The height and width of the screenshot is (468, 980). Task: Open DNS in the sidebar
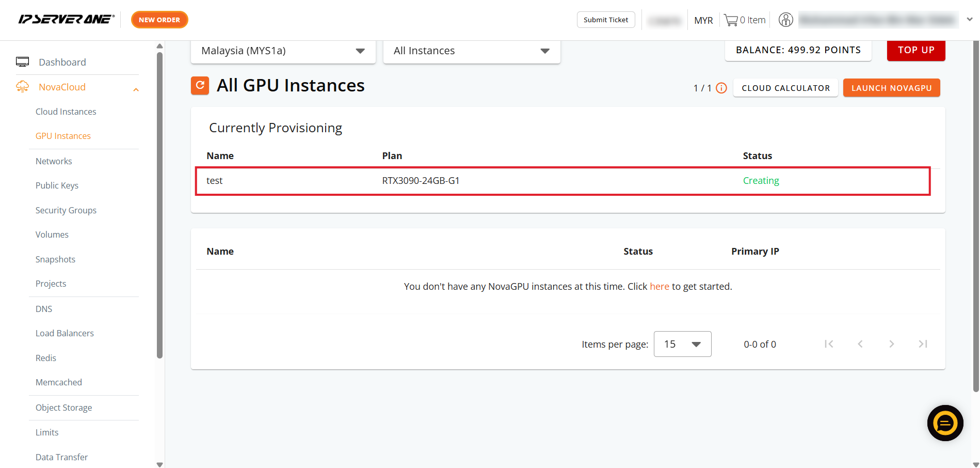[44, 309]
